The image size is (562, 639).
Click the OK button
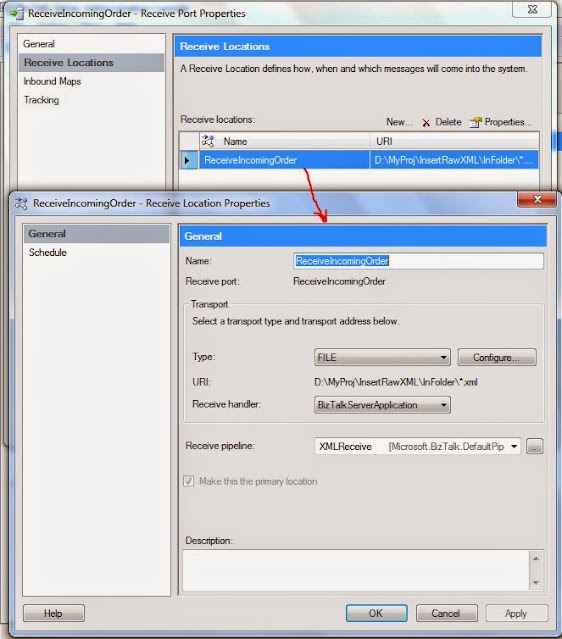376,613
